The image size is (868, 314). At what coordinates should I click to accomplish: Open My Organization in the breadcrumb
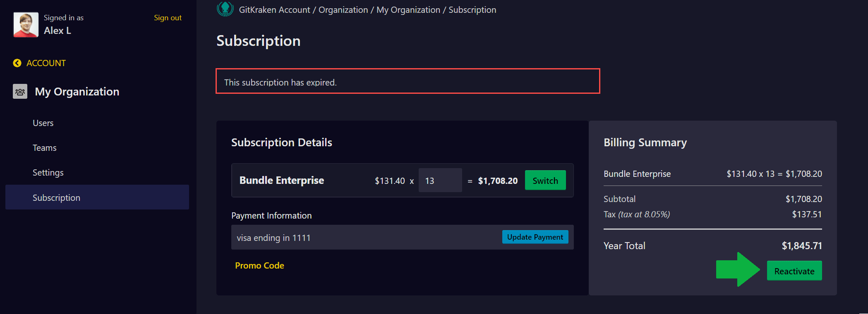[408, 10]
